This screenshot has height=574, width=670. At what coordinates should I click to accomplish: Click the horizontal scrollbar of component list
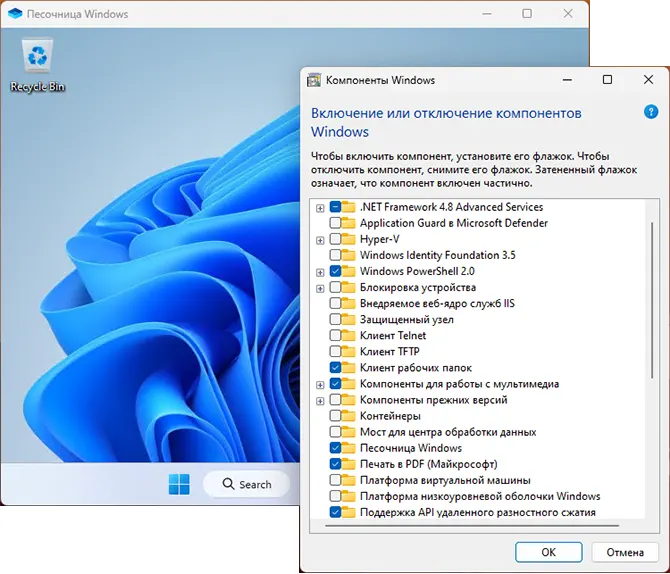pyautogui.click(x=472, y=526)
